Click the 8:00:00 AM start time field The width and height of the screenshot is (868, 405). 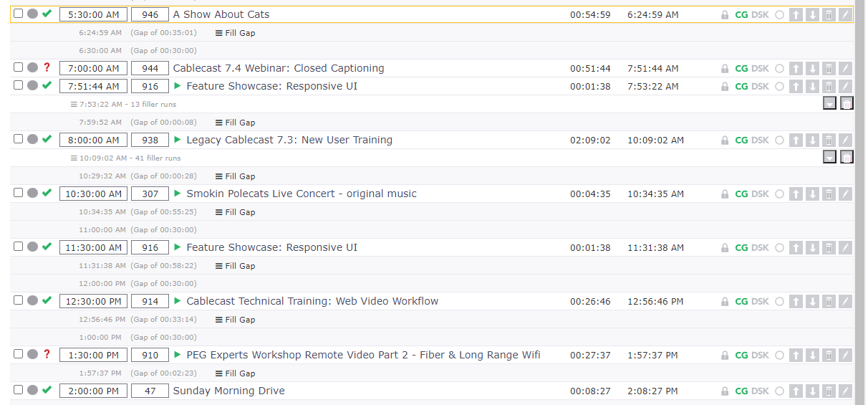click(93, 140)
